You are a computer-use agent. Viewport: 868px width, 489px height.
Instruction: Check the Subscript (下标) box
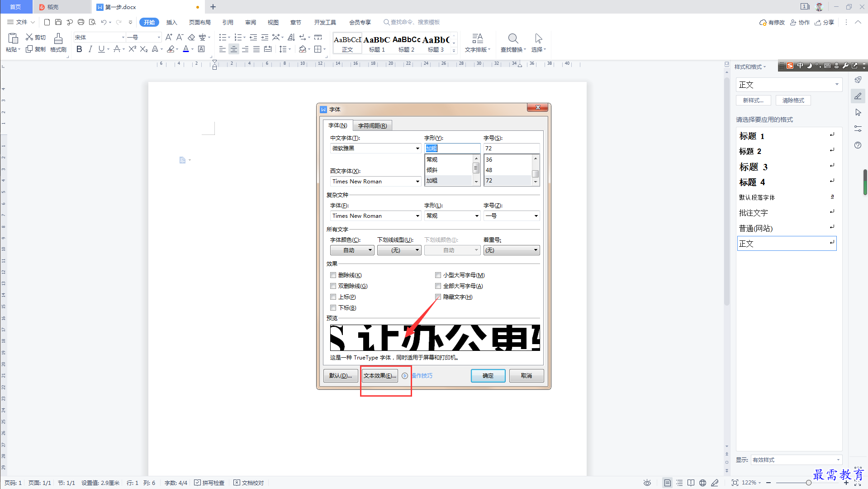click(x=333, y=308)
